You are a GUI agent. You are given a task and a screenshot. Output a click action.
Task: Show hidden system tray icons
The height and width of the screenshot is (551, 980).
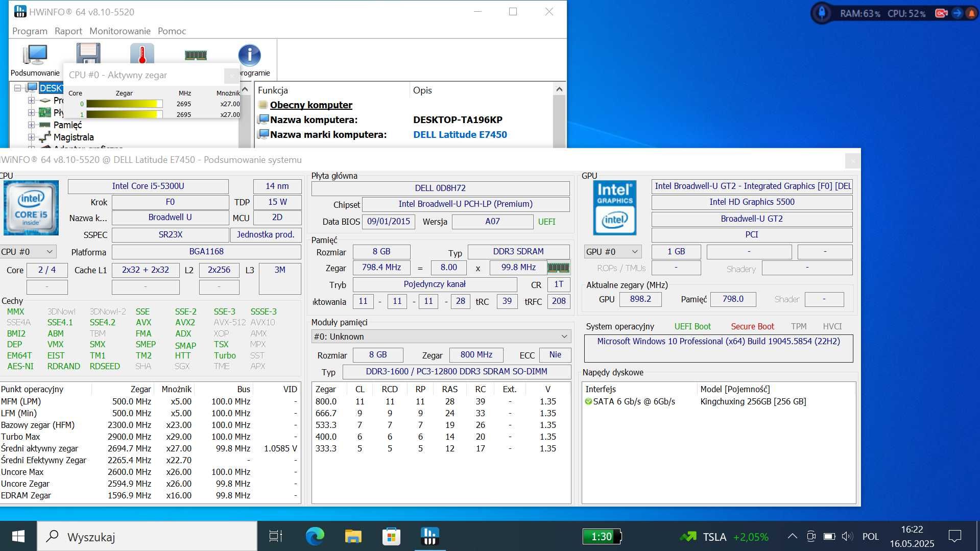coord(792,536)
